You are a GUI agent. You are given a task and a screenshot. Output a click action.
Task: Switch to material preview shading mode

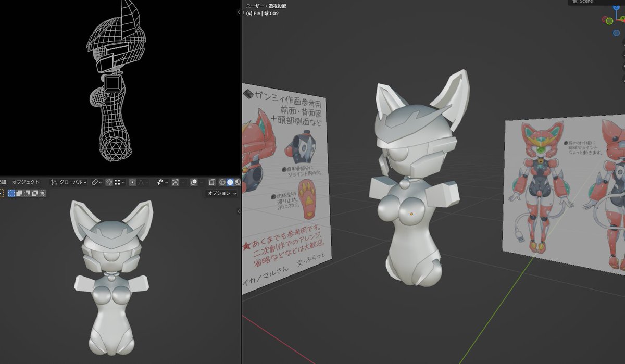click(238, 182)
